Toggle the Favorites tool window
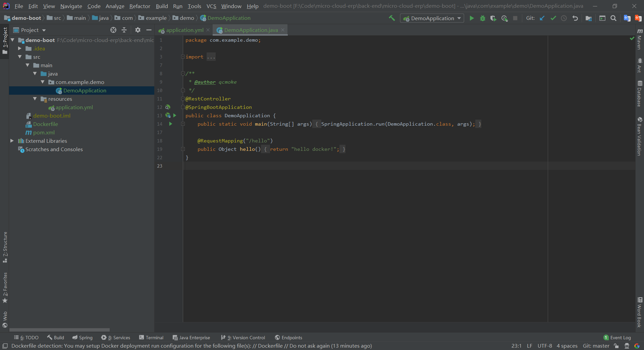Viewport: 644px width, 350px height. [x=5, y=288]
